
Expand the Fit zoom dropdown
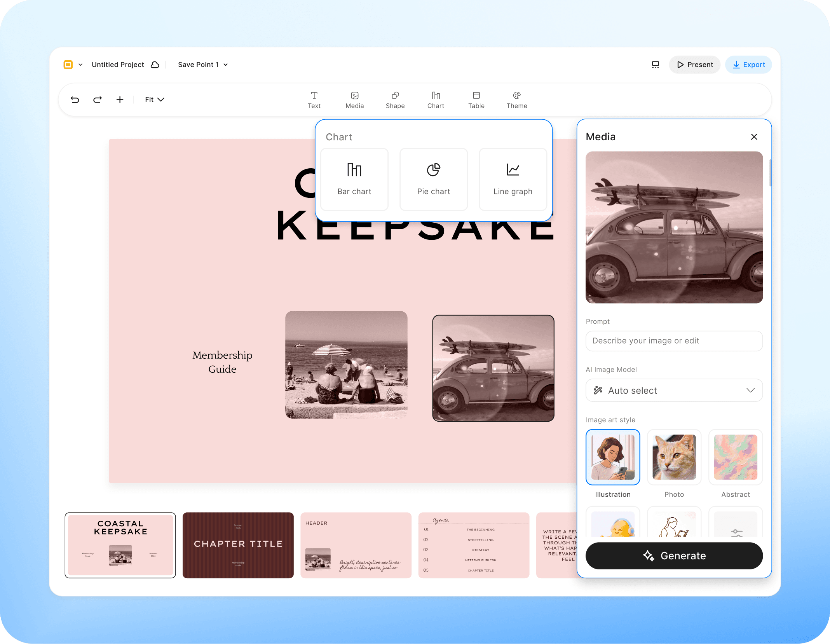[x=154, y=100]
